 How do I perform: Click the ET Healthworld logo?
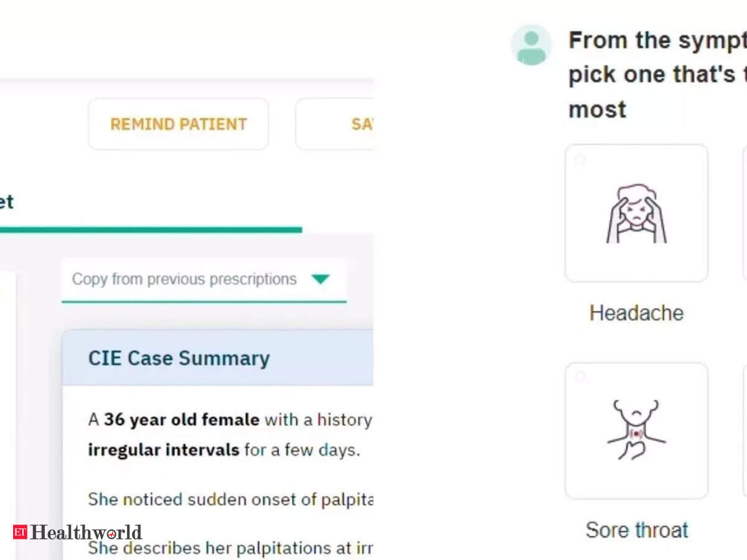point(77,532)
